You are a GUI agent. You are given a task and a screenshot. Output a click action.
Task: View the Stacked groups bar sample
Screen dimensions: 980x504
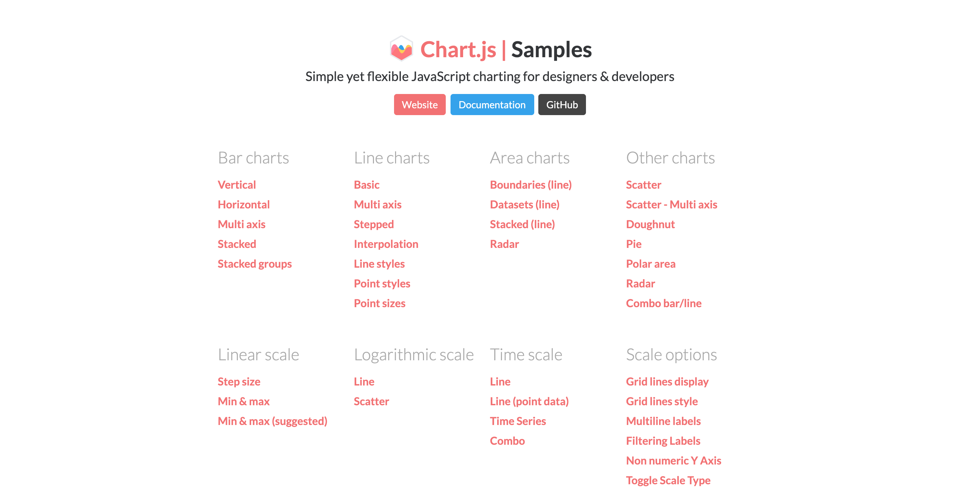point(255,264)
